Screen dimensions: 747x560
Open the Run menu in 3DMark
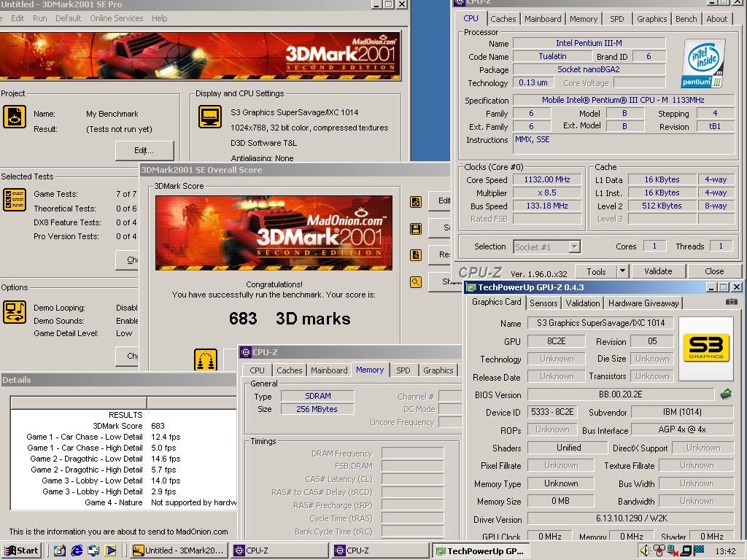coord(40,18)
